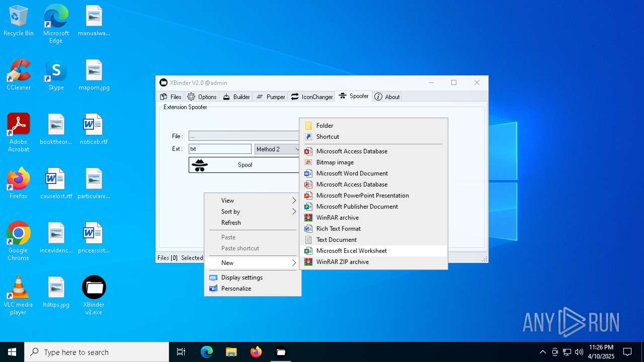644x362 pixels.
Task: Click the taskbar clock showing 11:26 PM
Action: (601, 352)
